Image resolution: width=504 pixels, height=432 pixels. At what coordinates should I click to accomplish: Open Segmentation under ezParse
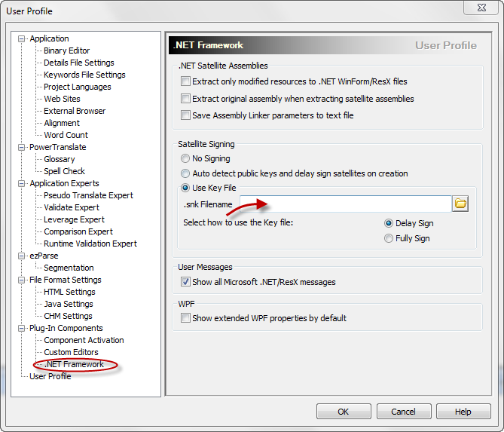(69, 268)
